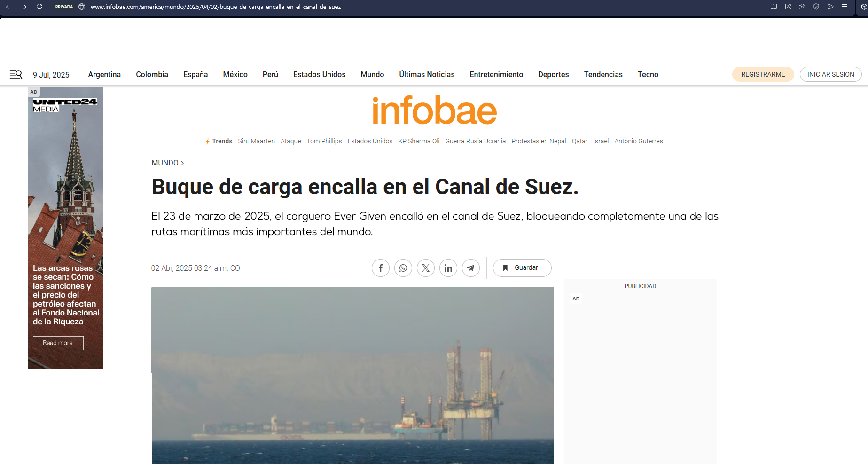This screenshot has height=464, width=868.
Task: Share article on X (Twitter)
Action: (425, 268)
